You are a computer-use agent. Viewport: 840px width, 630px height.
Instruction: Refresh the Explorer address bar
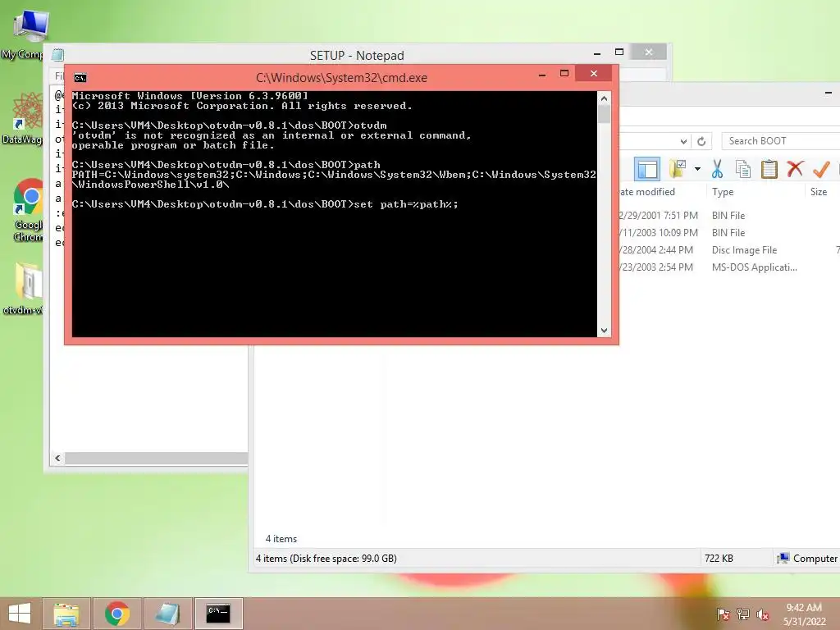(x=701, y=141)
